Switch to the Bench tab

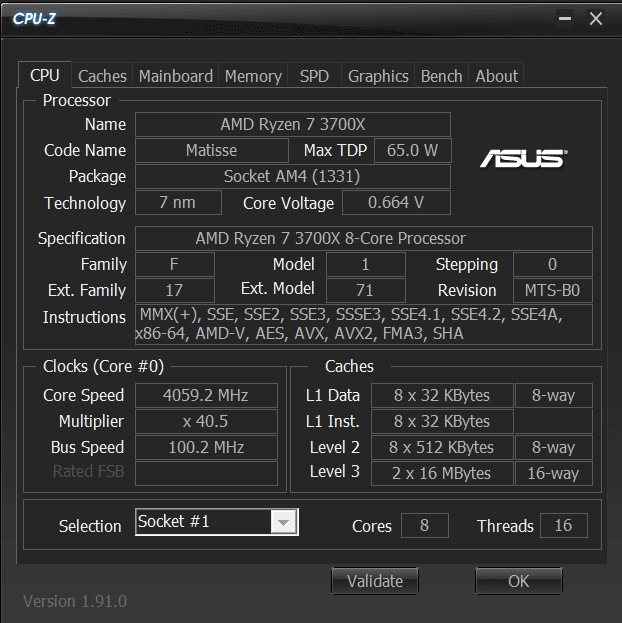click(x=441, y=76)
